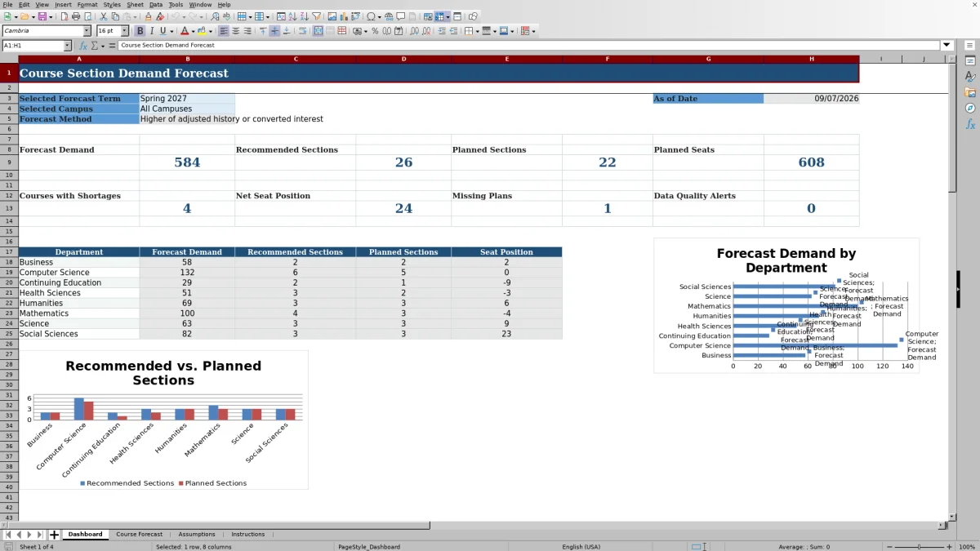
Task: Open the Data menu
Action: click(x=155, y=4)
